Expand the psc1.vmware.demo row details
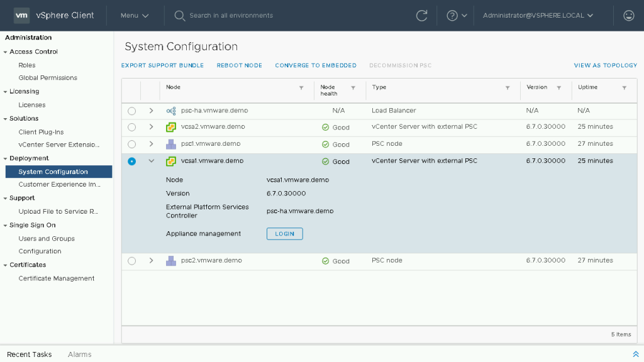The width and height of the screenshot is (644, 362). [151, 144]
